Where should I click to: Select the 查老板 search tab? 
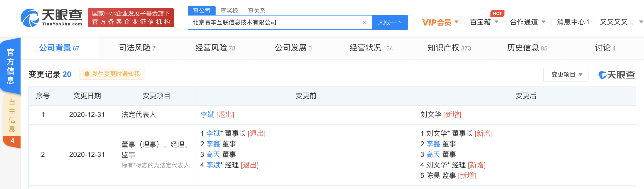229,11
